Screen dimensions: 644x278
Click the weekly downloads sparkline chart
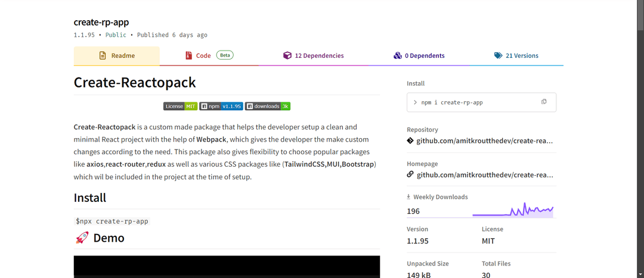[x=513, y=210]
